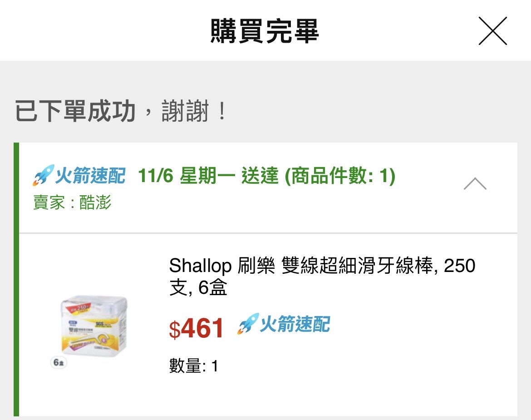Click the $461 price text
The image size is (531, 420).
pos(197,329)
